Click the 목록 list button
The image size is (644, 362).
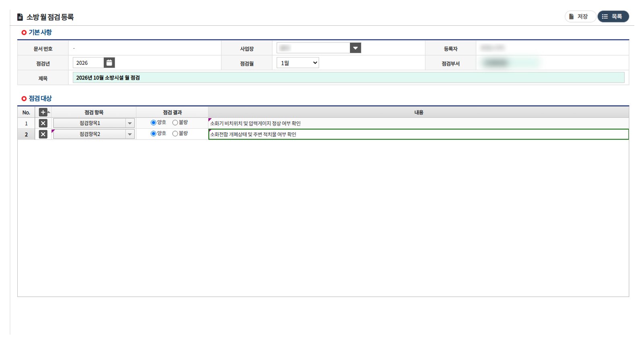(x=613, y=16)
